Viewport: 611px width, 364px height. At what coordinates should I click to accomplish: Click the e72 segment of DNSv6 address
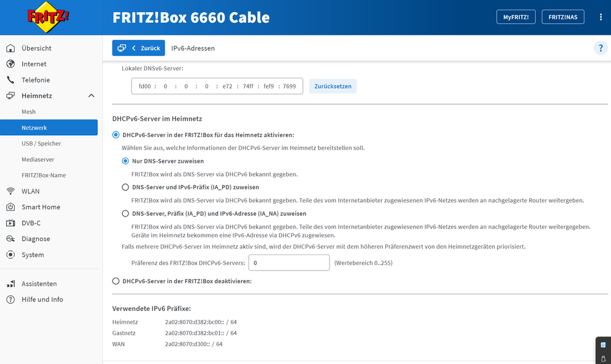click(x=227, y=86)
